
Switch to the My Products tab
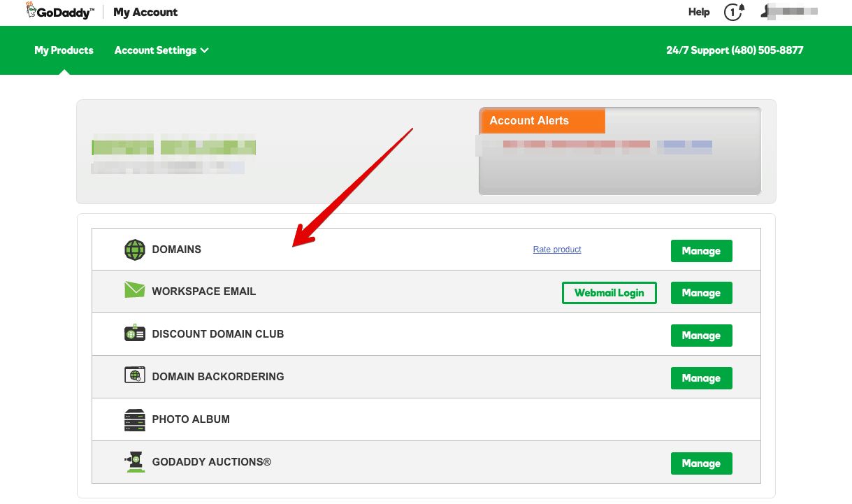(64, 50)
